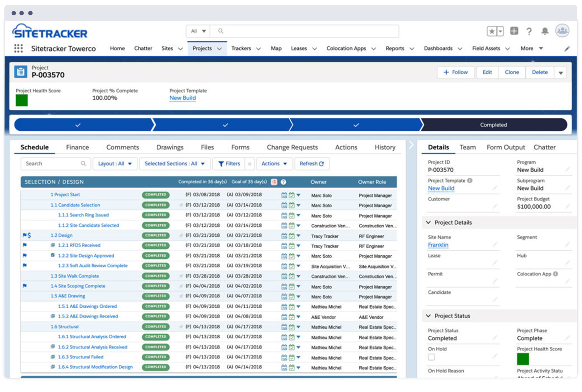Open the help question mark icon
This screenshot has width=582, height=392.
[x=529, y=31]
